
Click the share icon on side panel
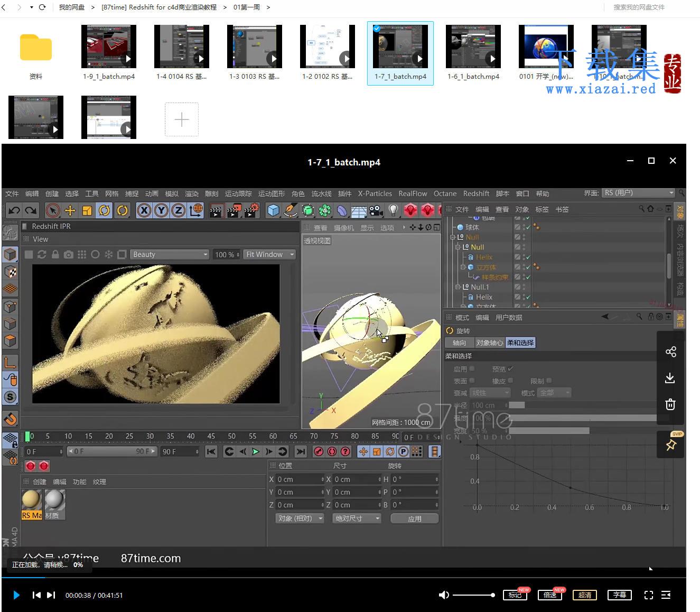coord(671,352)
